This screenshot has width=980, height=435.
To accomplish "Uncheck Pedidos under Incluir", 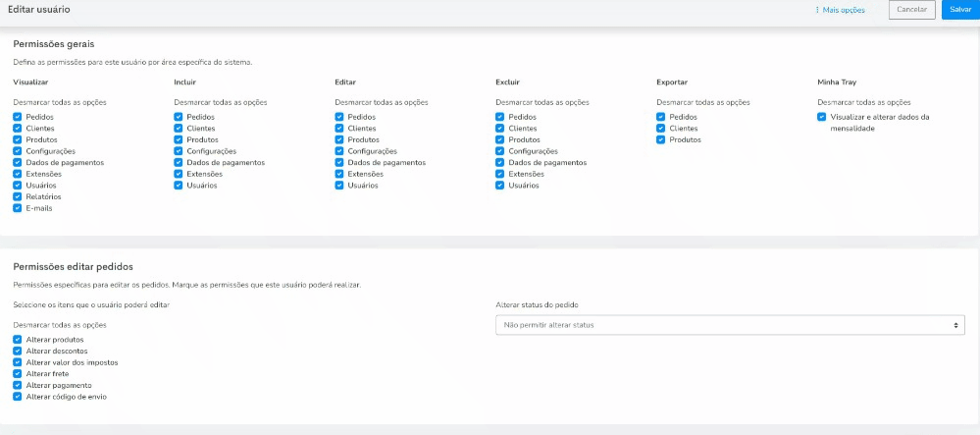I will pos(179,117).
